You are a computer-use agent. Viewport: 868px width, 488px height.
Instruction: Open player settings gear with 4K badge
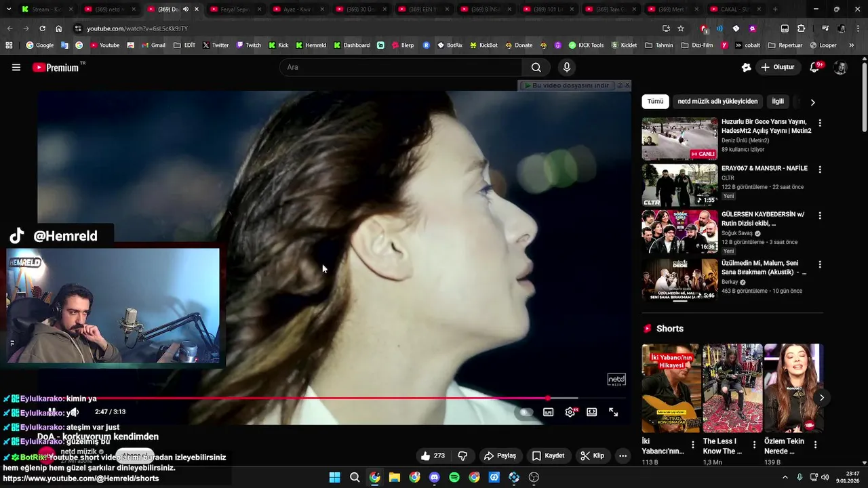tap(570, 412)
